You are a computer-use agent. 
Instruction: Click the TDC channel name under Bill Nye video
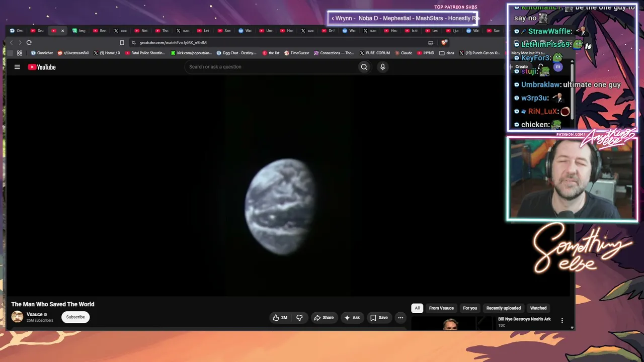(502, 326)
